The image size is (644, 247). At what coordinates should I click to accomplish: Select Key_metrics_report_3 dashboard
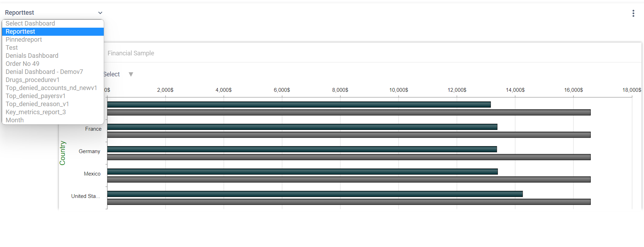[36, 112]
